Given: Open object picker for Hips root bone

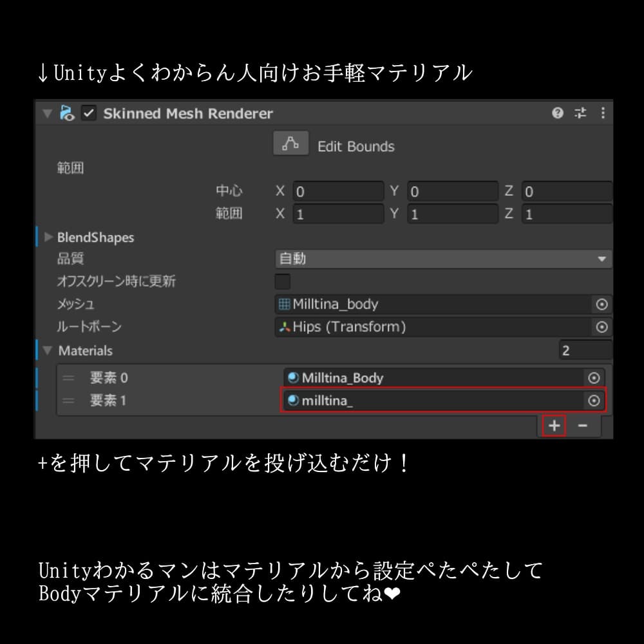Looking at the screenshot, I should pyautogui.click(x=601, y=327).
